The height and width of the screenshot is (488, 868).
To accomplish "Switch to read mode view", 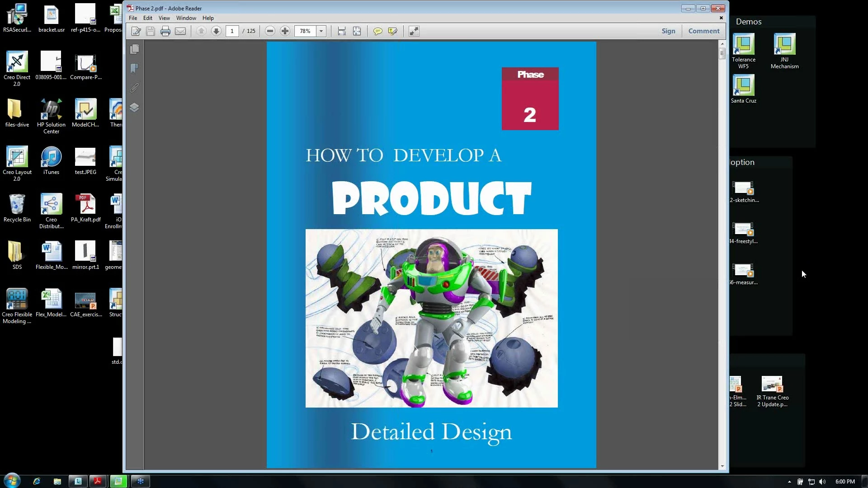I will point(414,31).
